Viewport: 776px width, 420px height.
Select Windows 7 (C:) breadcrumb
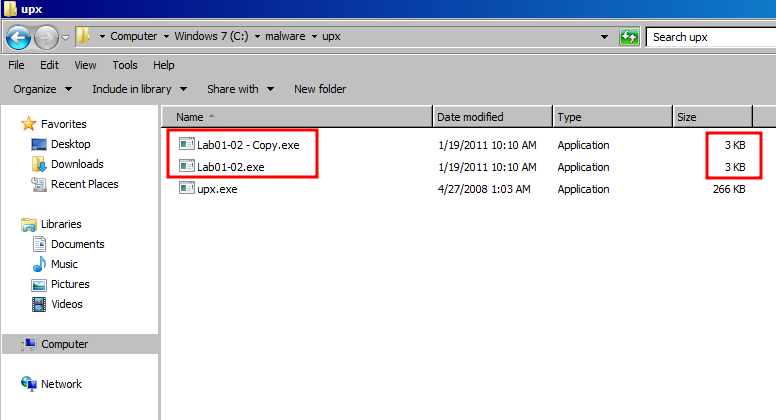[x=211, y=36]
